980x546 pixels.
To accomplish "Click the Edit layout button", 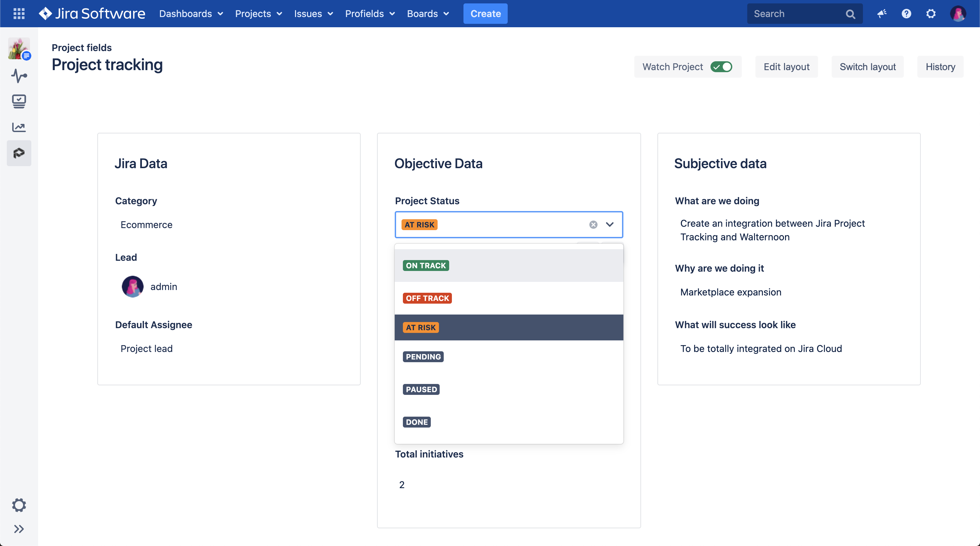I will [x=786, y=67].
